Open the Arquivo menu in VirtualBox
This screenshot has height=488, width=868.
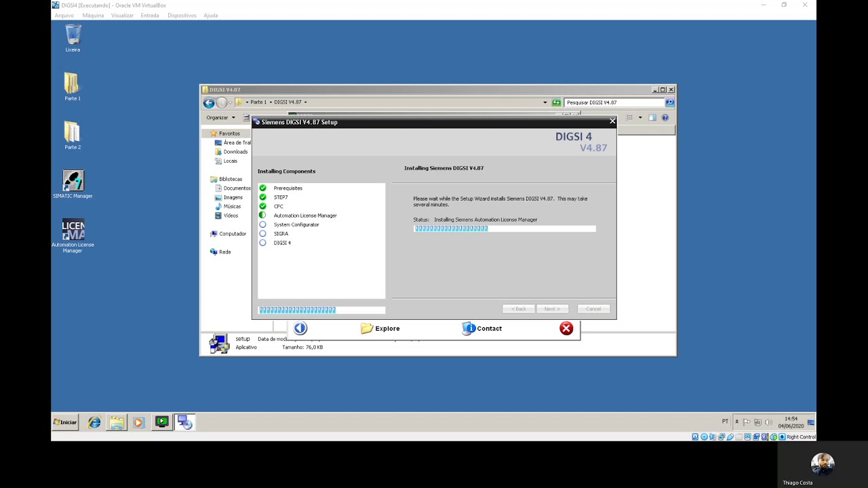pos(64,16)
